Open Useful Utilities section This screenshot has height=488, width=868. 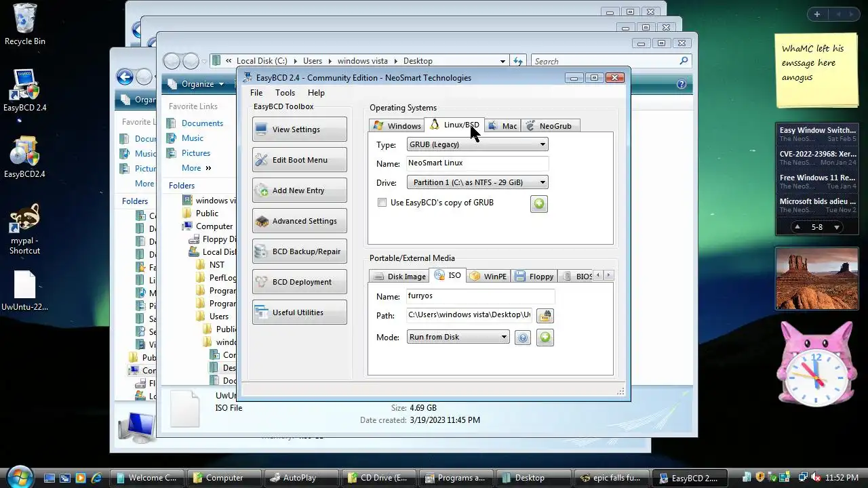(x=299, y=312)
